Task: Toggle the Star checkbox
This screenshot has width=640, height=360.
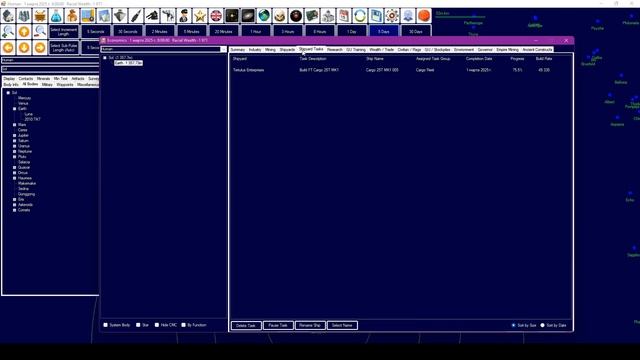Action: (x=138, y=325)
